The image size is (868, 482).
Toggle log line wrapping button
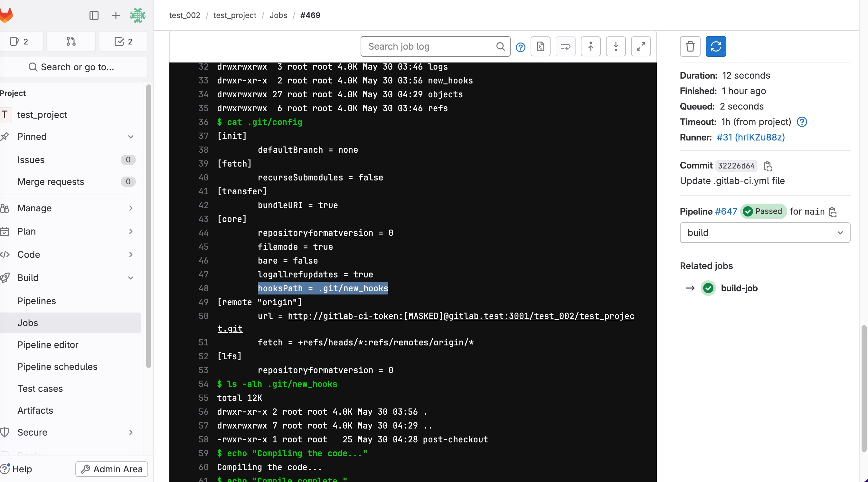click(565, 46)
